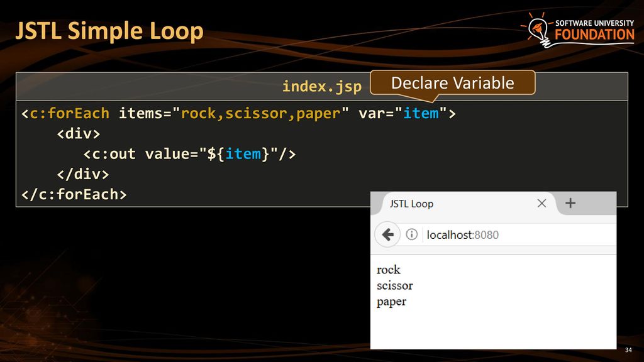This screenshot has height=362, width=644.
Task: Click the FOUNDATION logo text
Action: coord(594,35)
